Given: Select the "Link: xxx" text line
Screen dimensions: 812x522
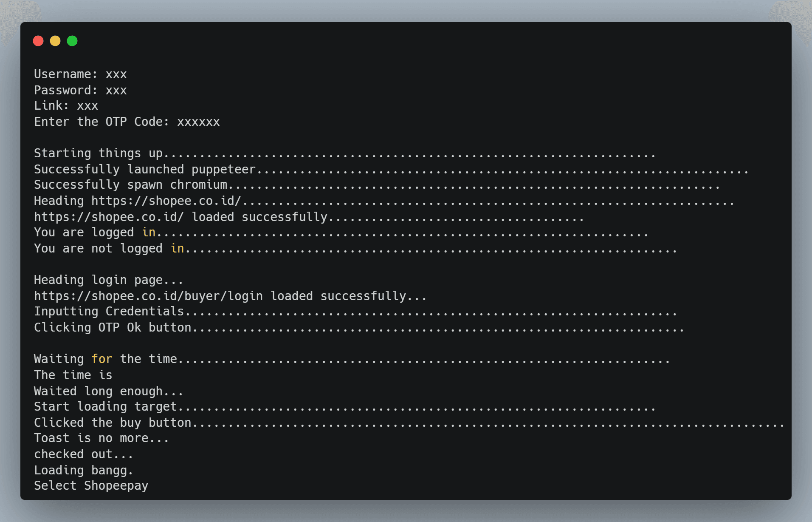Looking at the screenshot, I should [x=66, y=106].
